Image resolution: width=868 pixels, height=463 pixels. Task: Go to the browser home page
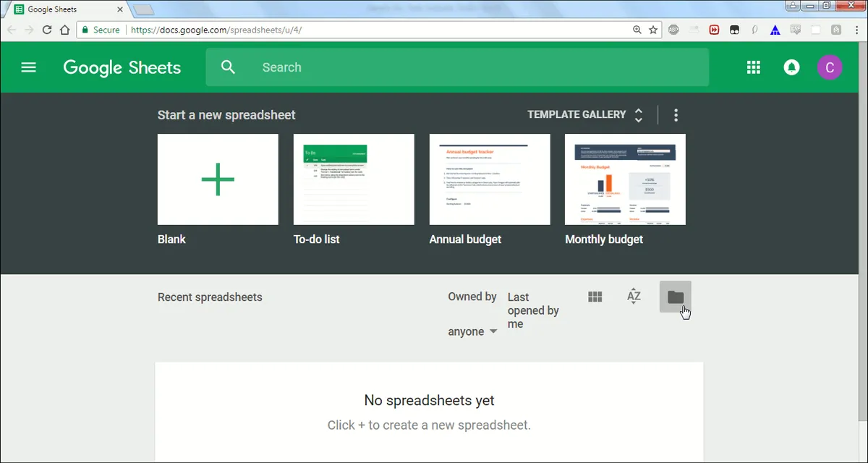[64, 30]
